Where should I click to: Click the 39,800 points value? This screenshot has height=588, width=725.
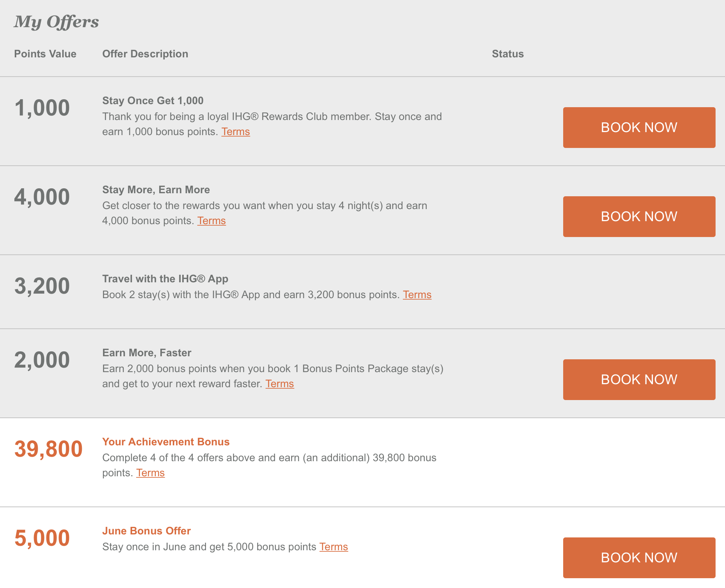click(48, 449)
